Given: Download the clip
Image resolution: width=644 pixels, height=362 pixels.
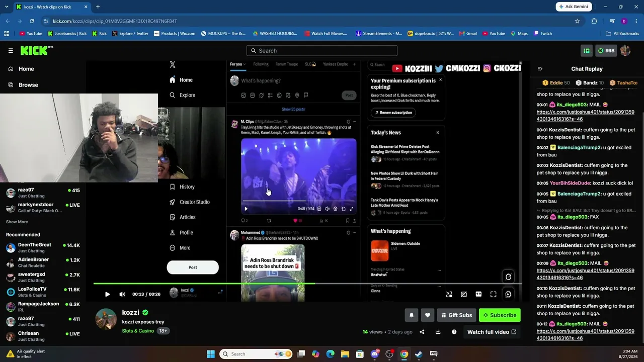Looking at the screenshot, I should pyautogui.click(x=438, y=332).
